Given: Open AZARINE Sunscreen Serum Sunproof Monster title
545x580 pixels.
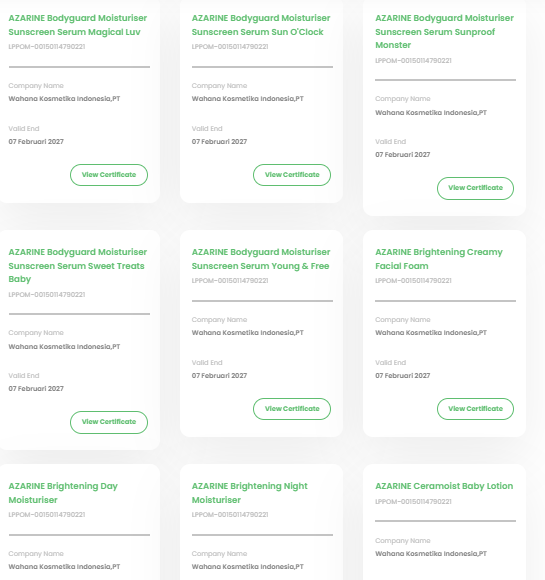Looking at the screenshot, I should point(444,31).
